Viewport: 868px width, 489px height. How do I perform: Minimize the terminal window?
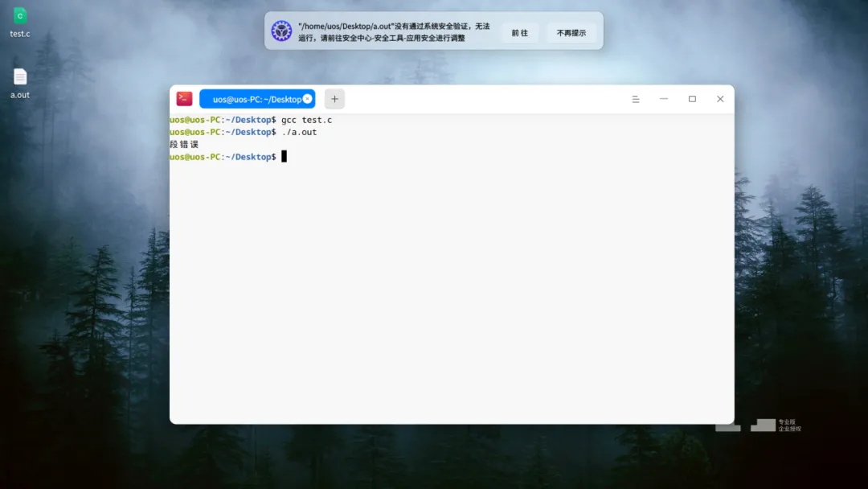point(664,99)
